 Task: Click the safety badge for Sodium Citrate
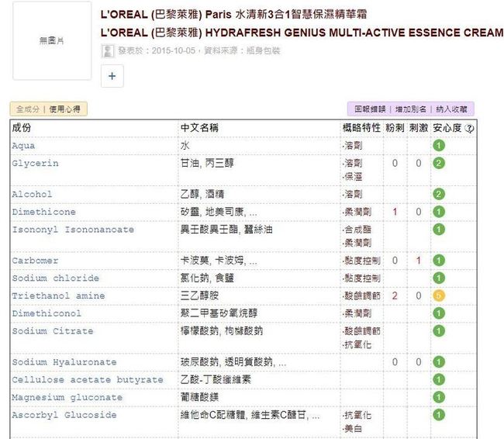(439, 331)
